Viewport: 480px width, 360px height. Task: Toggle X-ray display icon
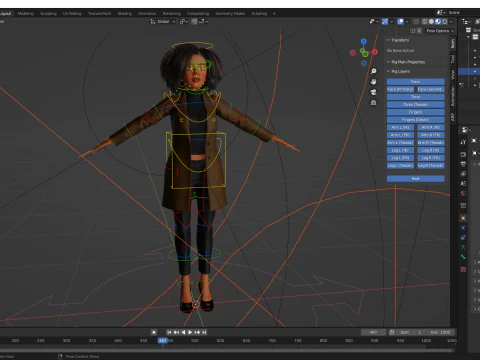[416, 22]
